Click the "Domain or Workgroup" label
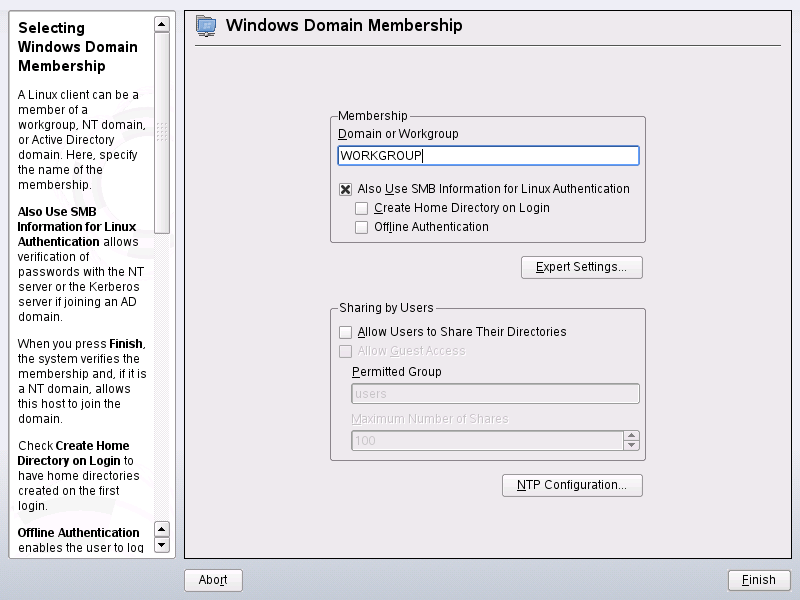Viewport: 800px width, 600px height. pyautogui.click(x=398, y=134)
